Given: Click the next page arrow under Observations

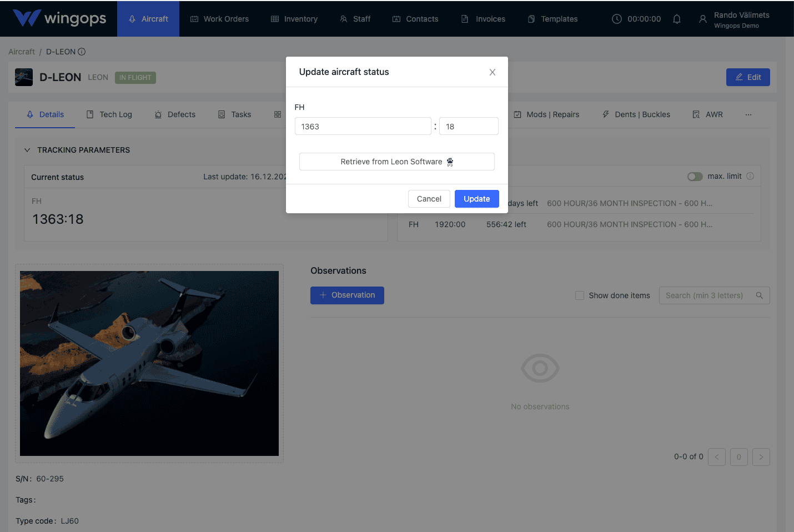Looking at the screenshot, I should tap(761, 456).
